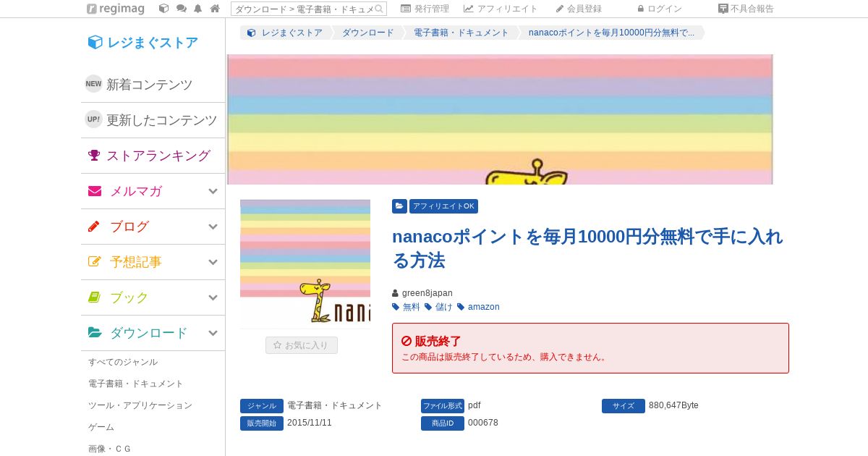Click the レジまぐストア sidebar title
Screen dimensions: 868x456
tap(142, 43)
